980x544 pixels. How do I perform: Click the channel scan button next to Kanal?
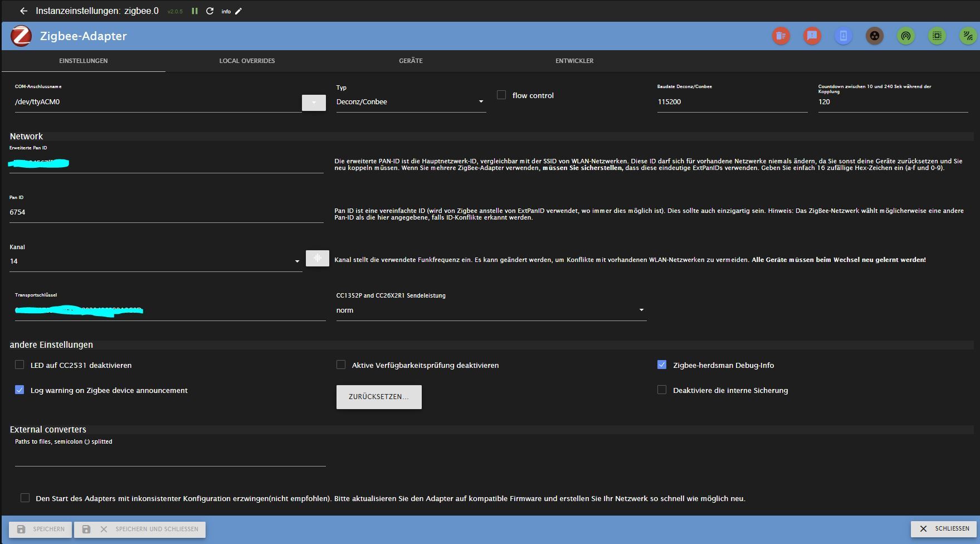(x=318, y=258)
